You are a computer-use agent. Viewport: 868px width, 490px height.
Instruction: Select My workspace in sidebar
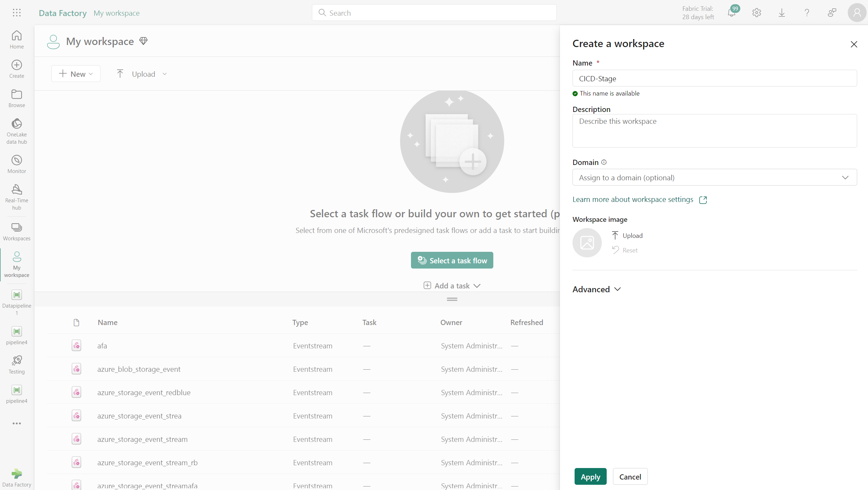[x=17, y=264]
